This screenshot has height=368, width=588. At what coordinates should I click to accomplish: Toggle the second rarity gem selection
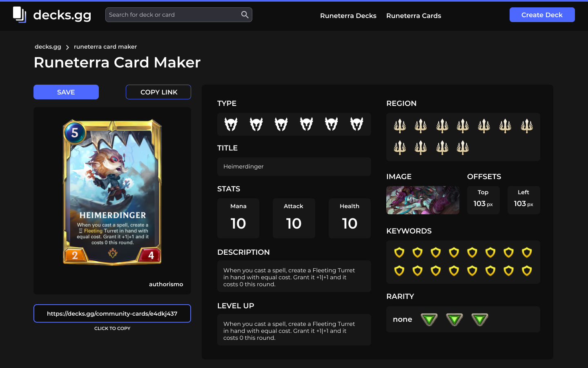click(454, 319)
